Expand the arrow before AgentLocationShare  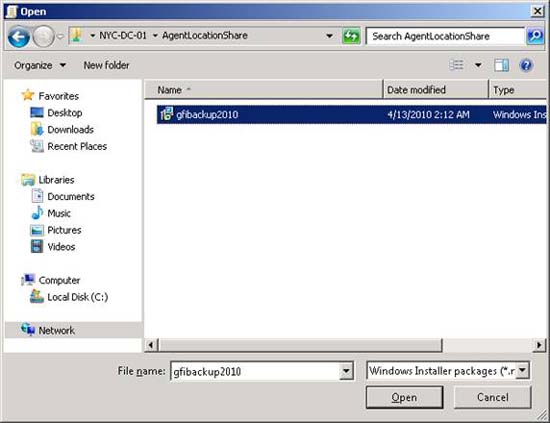155,36
